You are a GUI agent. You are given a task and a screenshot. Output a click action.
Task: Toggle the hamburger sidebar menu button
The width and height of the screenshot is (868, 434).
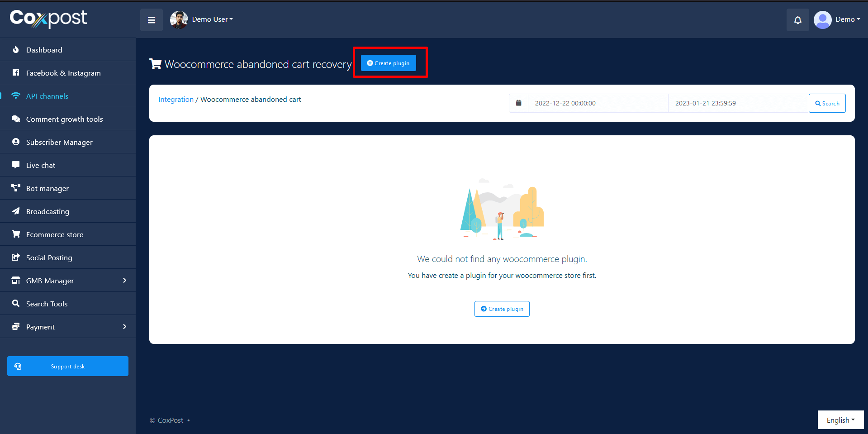click(x=152, y=20)
